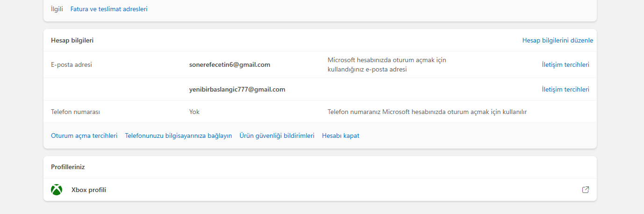Select email sonerefecetin6@gmail.com
The height and width of the screenshot is (214, 644).
[x=230, y=64]
